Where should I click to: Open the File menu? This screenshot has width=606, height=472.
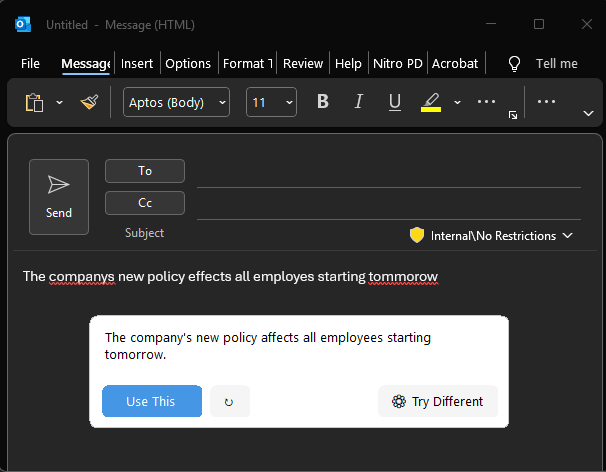(30, 63)
